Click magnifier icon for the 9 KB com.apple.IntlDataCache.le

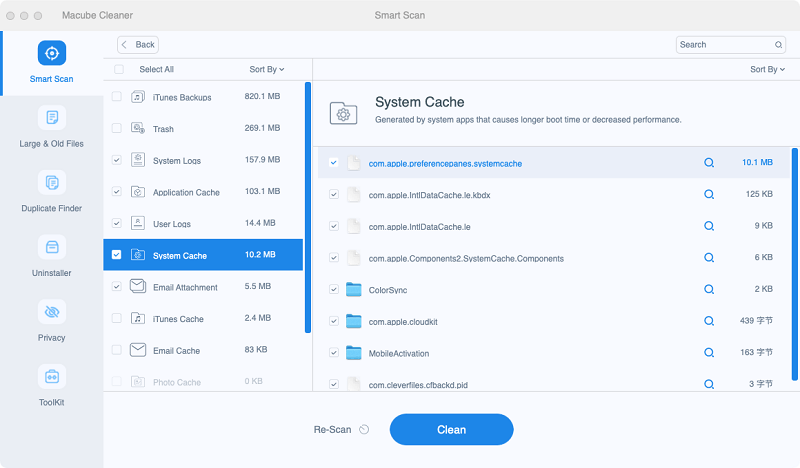point(709,226)
